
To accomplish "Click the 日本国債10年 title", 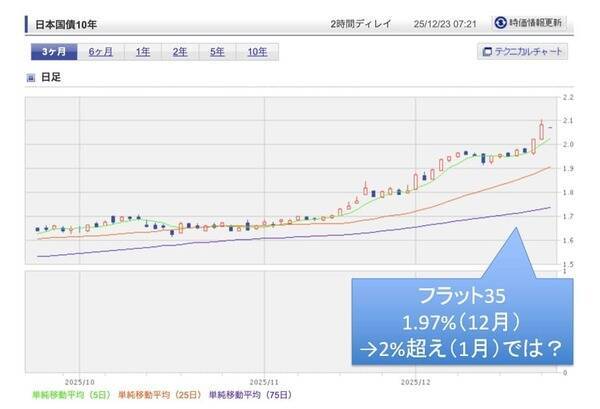I will point(66,24).
